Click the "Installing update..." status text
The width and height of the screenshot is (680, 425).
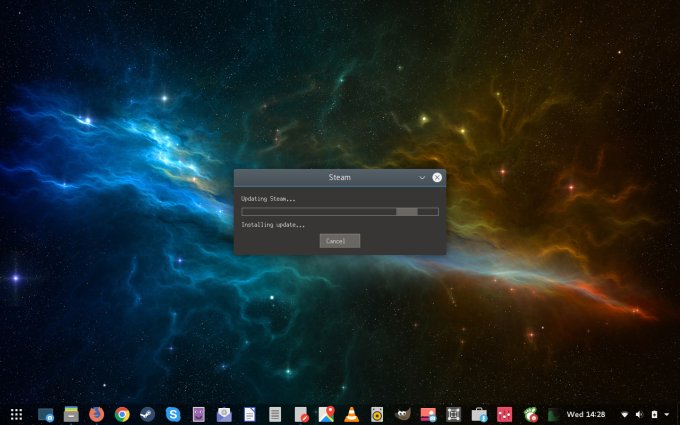273,225
